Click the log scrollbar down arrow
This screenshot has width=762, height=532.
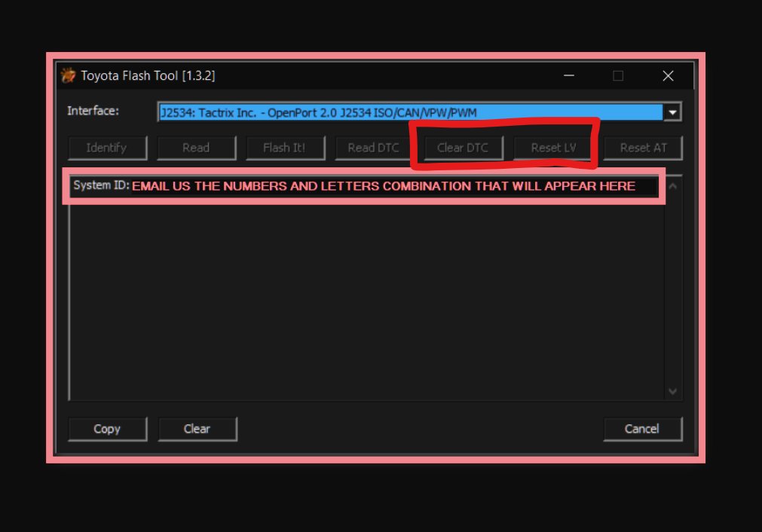point(673,391)
